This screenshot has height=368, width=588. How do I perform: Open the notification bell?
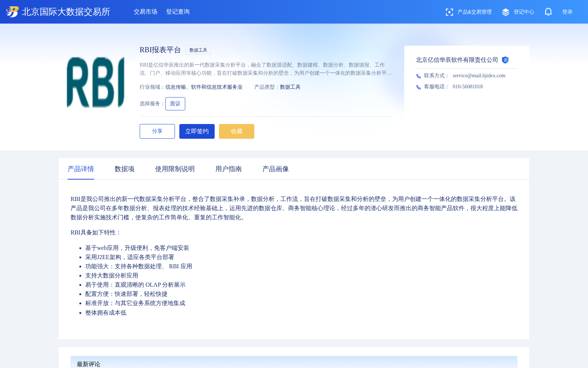pyautogui.click(x=548, y=12)
